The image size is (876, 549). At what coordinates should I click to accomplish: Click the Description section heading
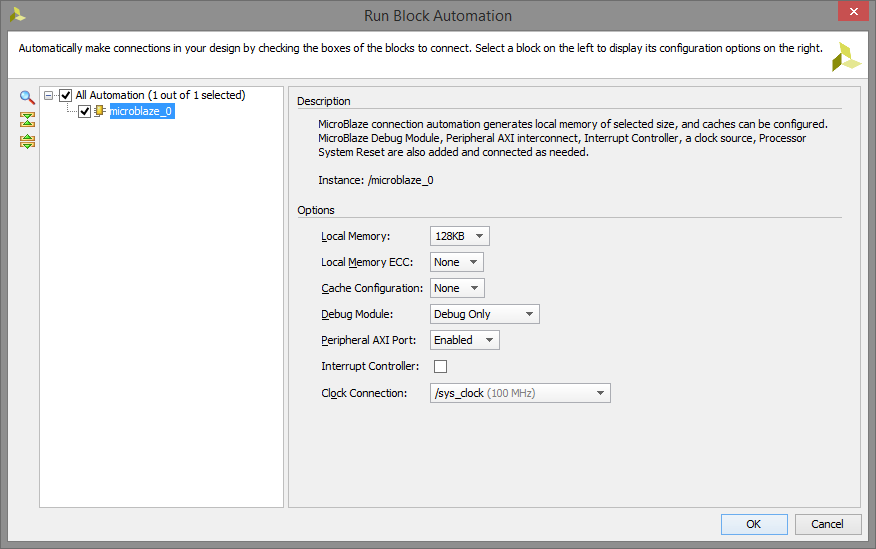[x=323, y=101]
